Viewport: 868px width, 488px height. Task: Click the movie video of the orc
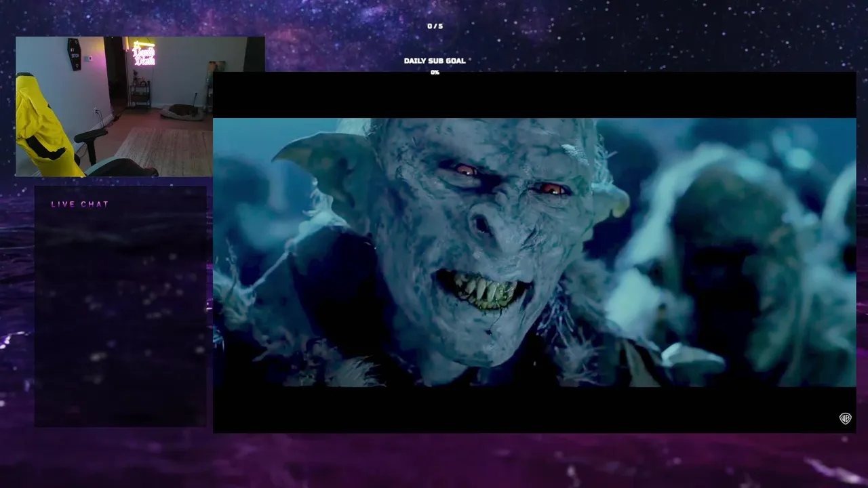click(x=534, y=252)
